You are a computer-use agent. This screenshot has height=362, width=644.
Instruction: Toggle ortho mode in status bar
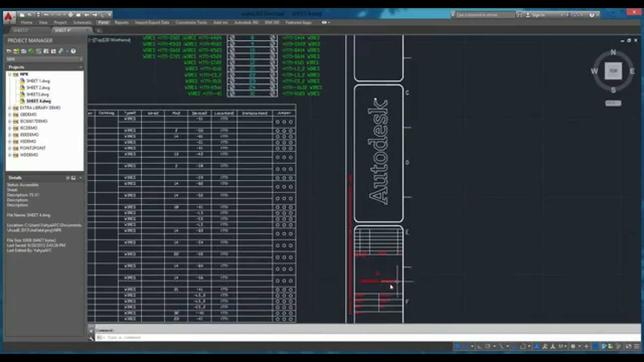pos(479,346)
